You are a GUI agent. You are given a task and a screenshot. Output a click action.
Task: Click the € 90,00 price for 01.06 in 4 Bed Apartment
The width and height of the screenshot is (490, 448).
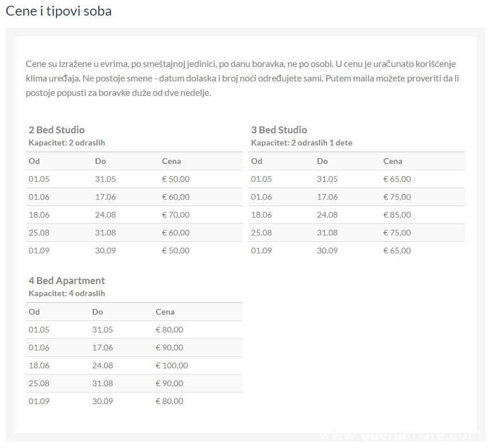[x=169, y=348]
